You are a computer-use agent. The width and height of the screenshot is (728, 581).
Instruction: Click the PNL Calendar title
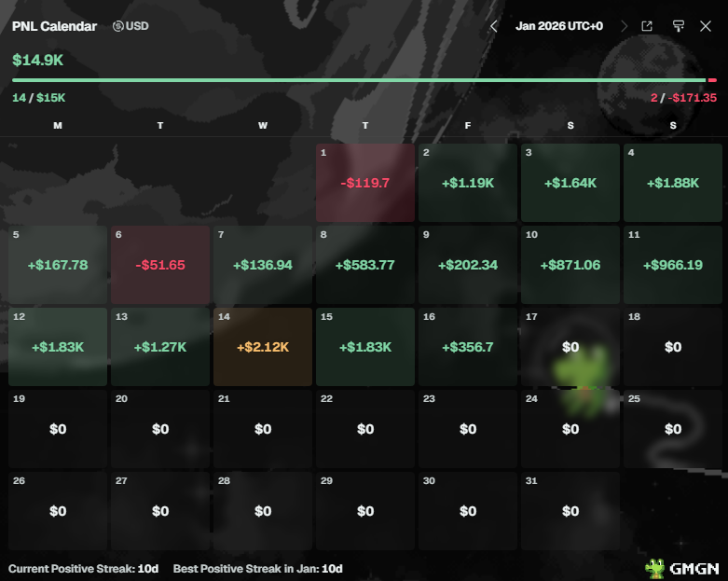click(54, 26)
